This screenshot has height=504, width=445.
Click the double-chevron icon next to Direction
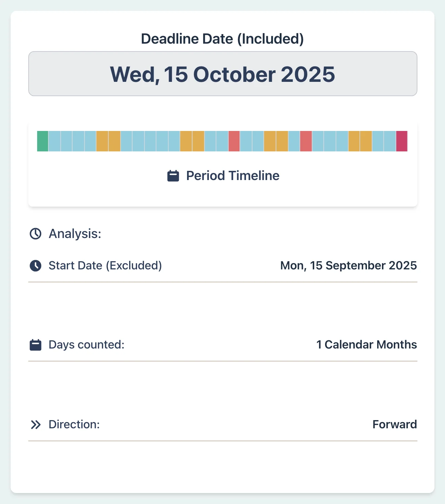[35, 424]
